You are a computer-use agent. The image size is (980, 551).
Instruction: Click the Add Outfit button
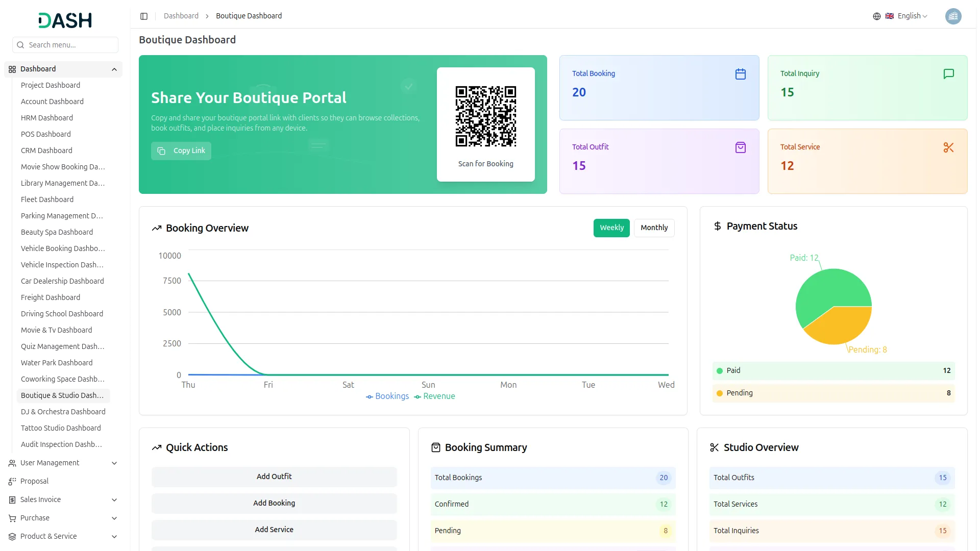pos(274,477)
